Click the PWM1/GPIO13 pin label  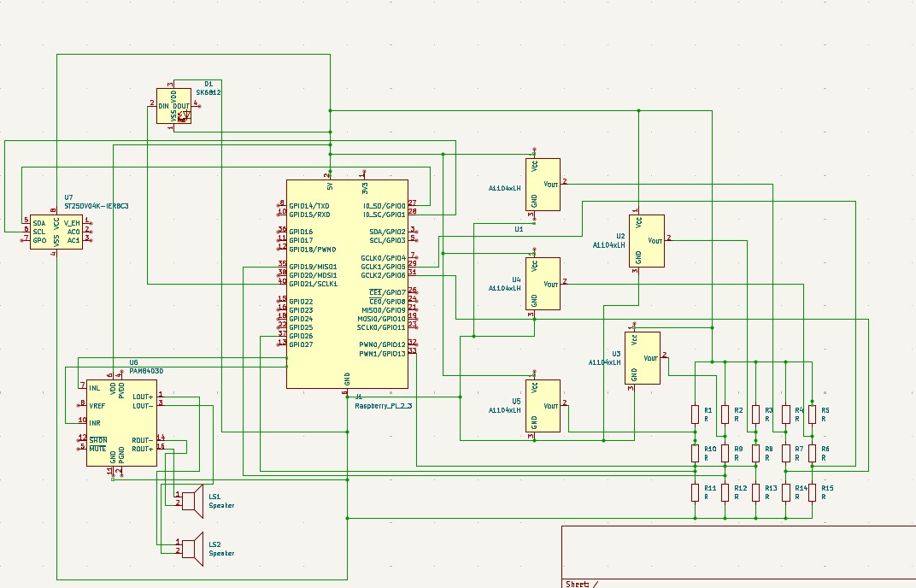click(382, 354)
